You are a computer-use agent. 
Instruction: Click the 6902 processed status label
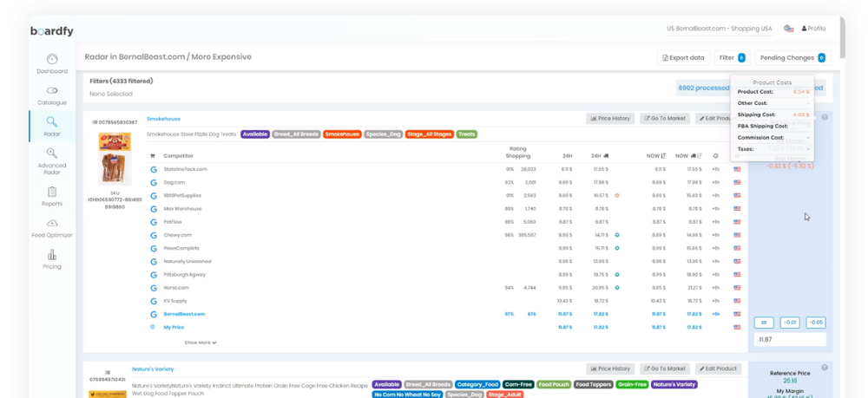(x=704, y=88)
